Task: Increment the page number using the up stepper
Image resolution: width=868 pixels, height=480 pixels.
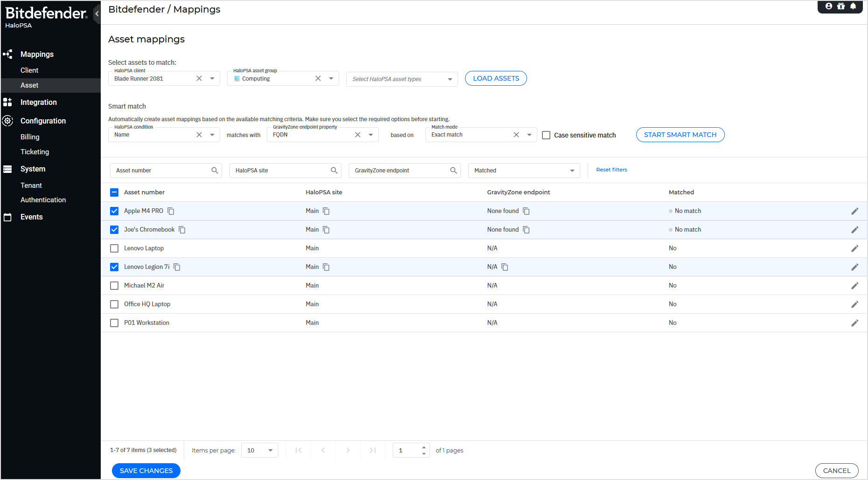Action: pyautogui.click(x=424, y=447)
